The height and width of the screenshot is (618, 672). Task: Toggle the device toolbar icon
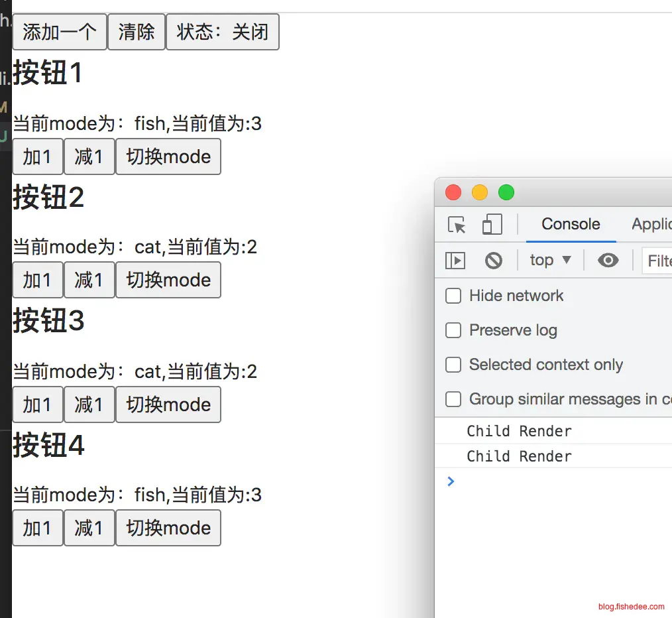[x=492, y=225]
